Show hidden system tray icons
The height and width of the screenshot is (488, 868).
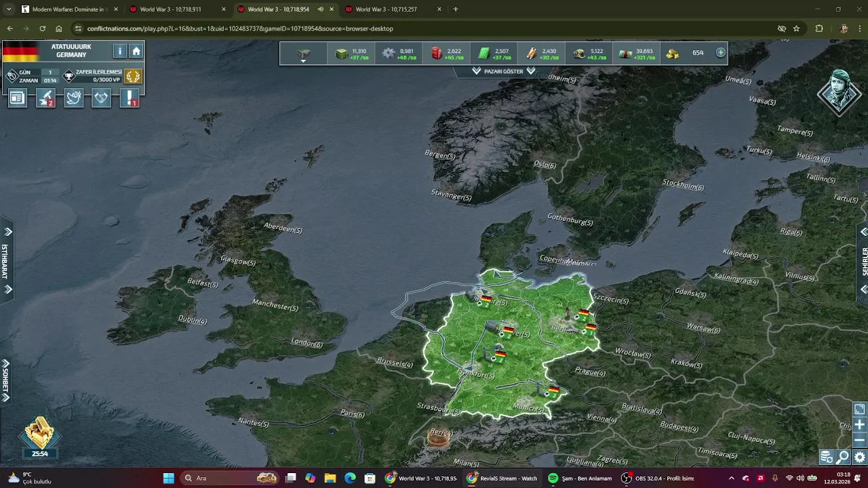click(x=731, y=478)
